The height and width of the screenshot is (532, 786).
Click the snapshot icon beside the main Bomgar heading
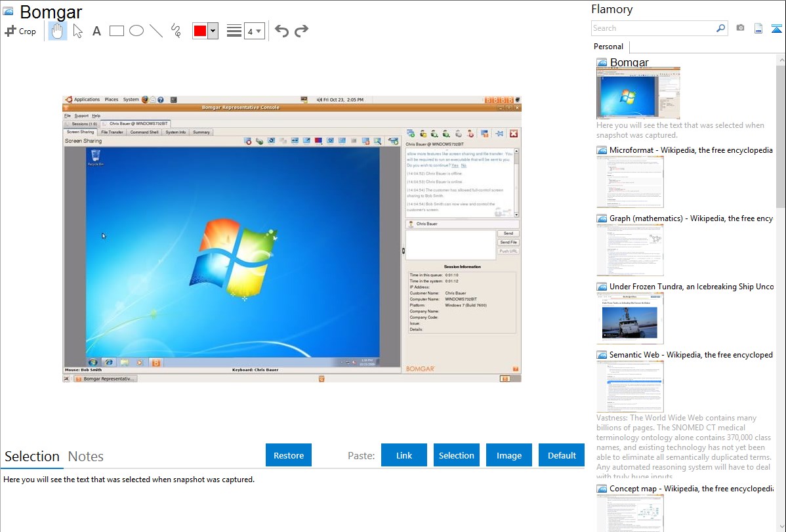click(8, 11)
